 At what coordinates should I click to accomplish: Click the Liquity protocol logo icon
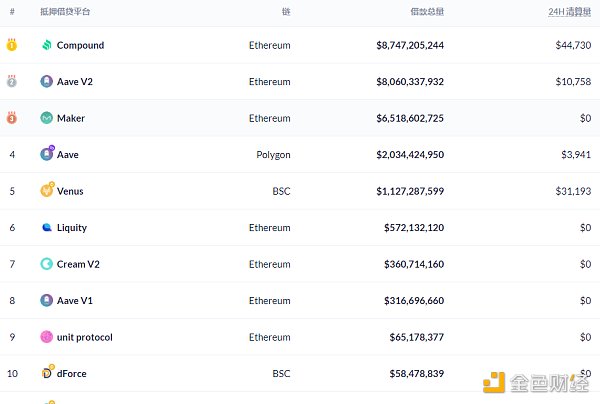(x=46, y=227)
